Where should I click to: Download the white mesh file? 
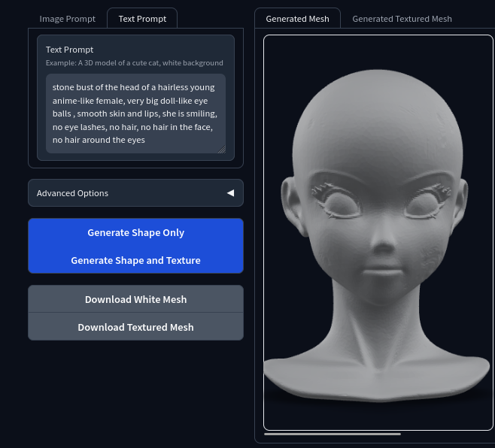[135, 299]
